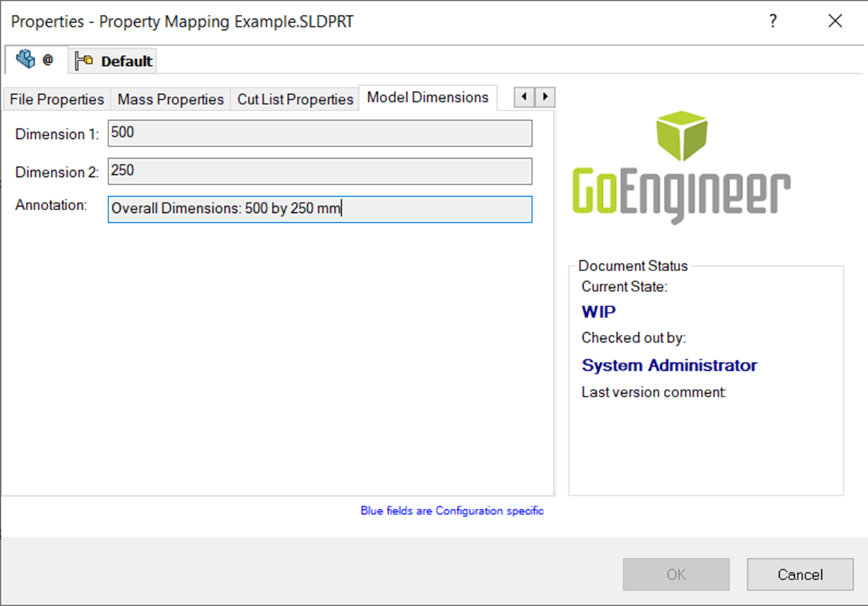Click the 'Current State:' label
The width and height of the screenshot is (868, 606).
tap(625, 287)
